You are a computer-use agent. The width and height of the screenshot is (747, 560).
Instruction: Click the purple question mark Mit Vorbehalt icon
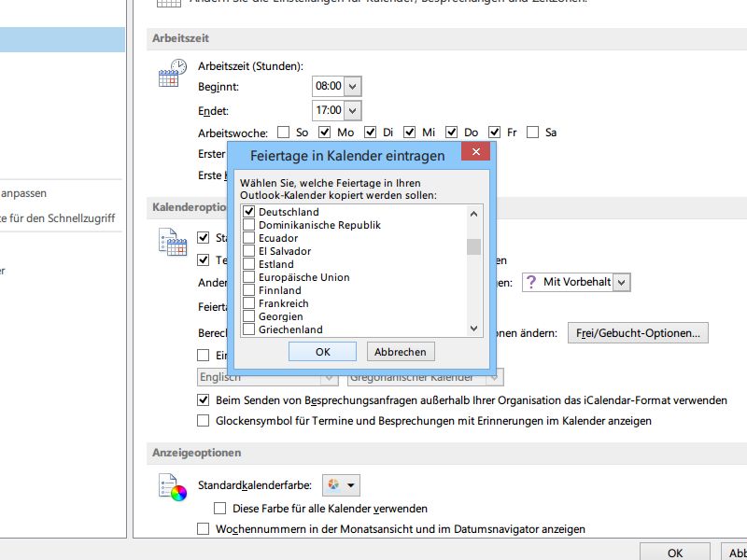(531, 283)
